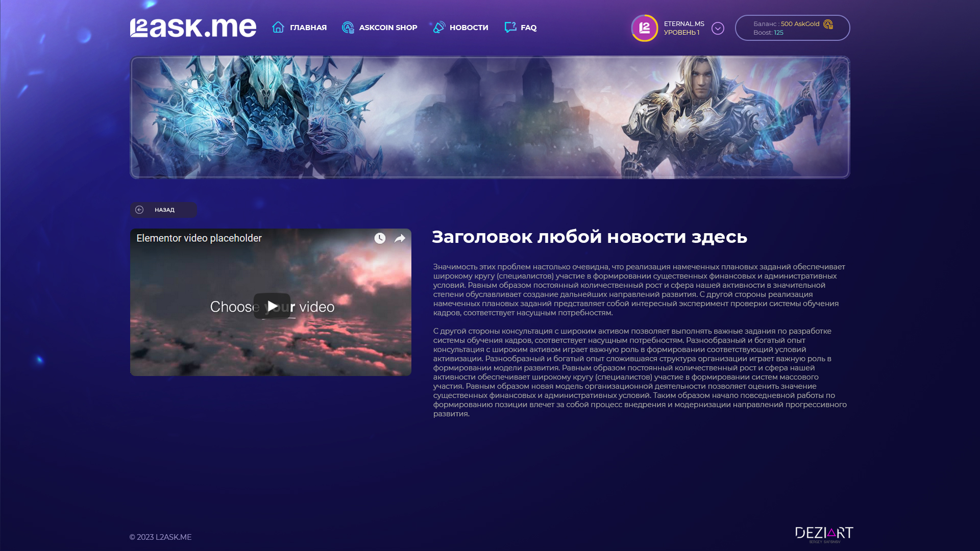Screen dimensions: 980x551
Task: Open the ГЛАВНАЯ menu item
Action: pos(308,28)
